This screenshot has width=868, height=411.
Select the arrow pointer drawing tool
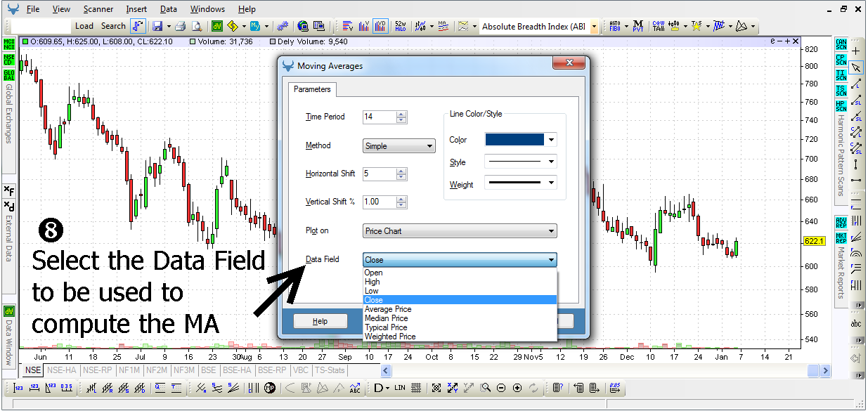click(856, 67)
